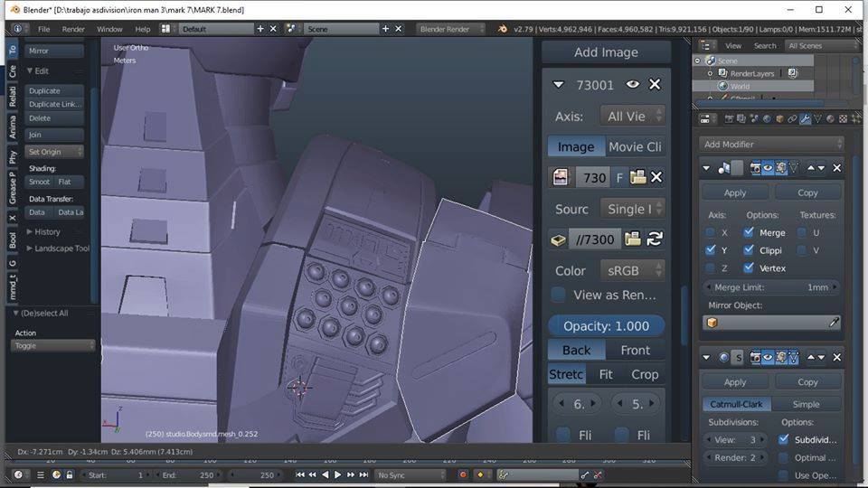This screenshot has width=868, height=488.
Task: Open the Modifiers tab (wrench icon)
Action: (805, 119)
